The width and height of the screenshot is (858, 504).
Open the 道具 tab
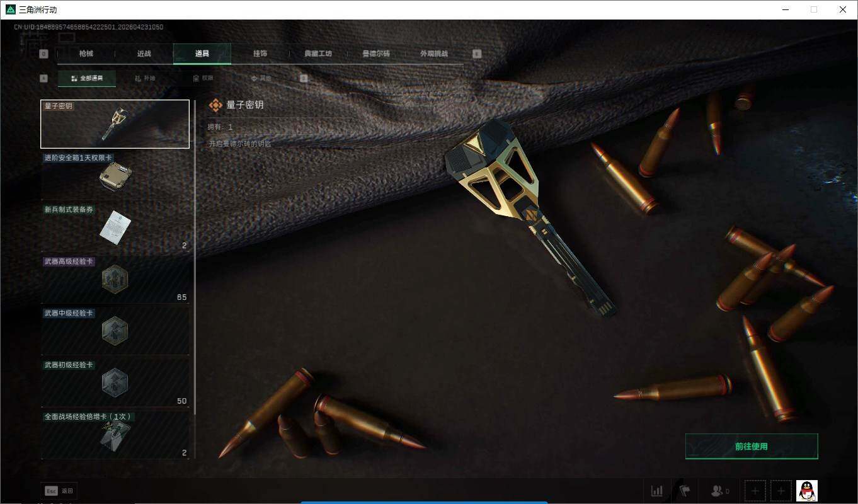[x=202, y=54]
